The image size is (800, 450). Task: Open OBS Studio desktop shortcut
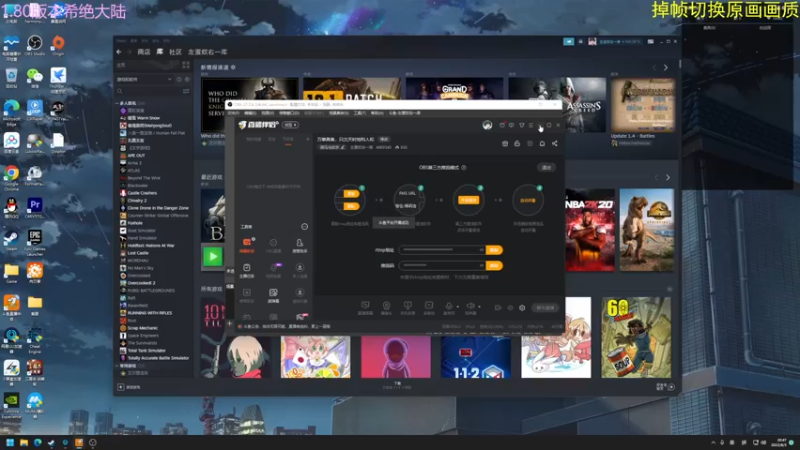tap(35, 44)
